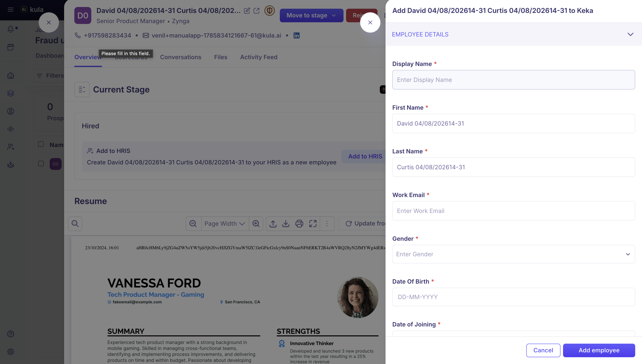642x364 pixels.
Task: Open notifications bell in sidebar
Action: point(10,29)
